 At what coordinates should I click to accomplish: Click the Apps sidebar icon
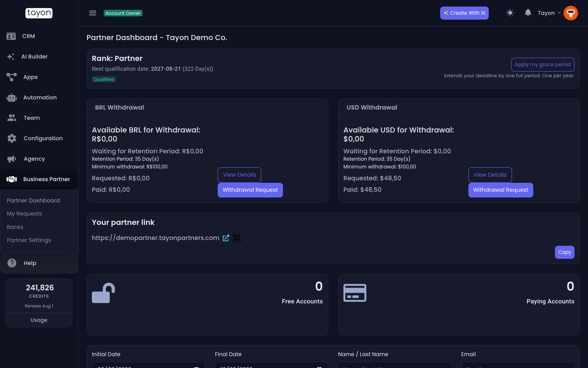pyautogui.click(x=11, y=77)
